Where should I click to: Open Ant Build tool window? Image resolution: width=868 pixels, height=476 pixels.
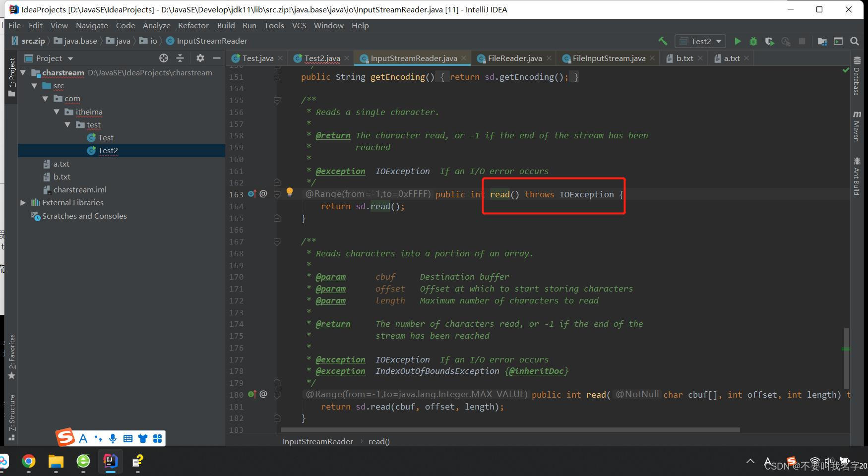[x=857, y=176]
